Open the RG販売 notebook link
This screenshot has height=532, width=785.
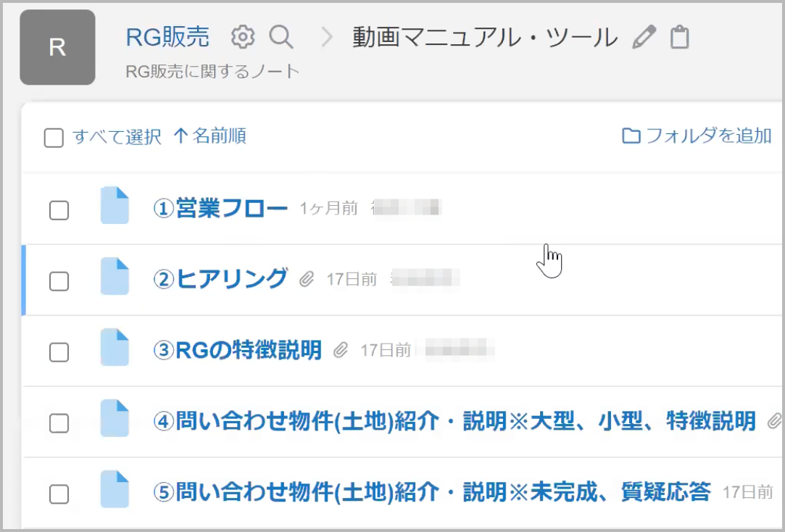click(x=167, y=37)
